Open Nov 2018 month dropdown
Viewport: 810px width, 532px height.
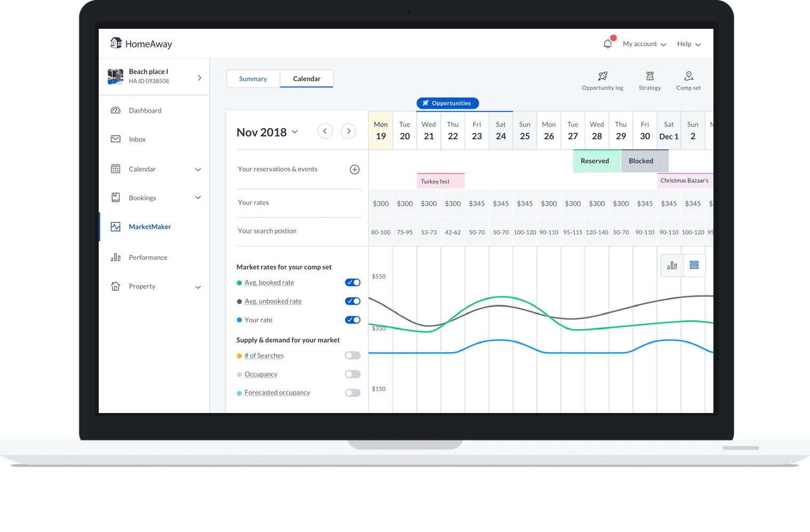coord(267,132)
